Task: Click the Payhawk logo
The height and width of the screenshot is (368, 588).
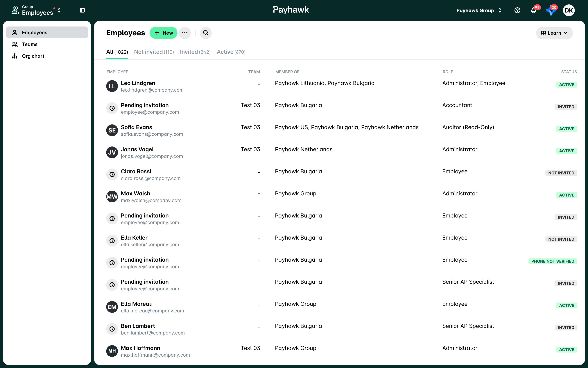Action: [x=291, y=10]
